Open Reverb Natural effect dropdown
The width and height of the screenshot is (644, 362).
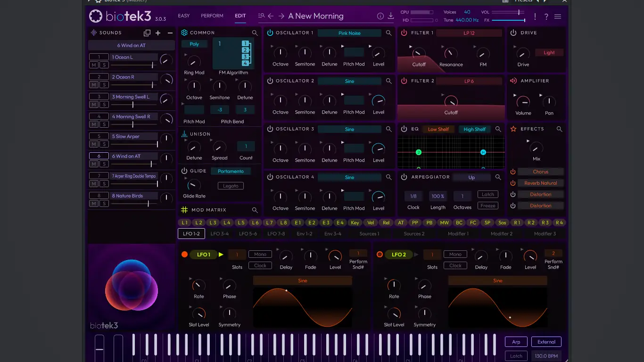[541, 183]
